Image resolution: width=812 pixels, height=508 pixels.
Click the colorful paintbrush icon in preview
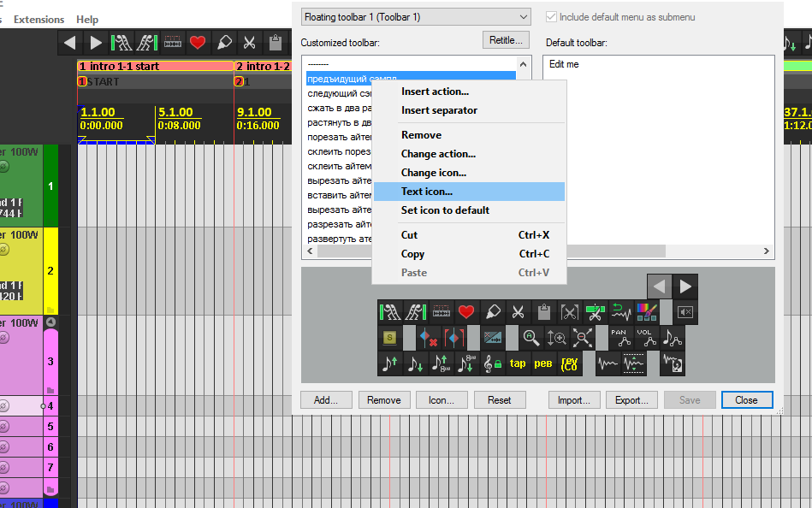point(646,312)
